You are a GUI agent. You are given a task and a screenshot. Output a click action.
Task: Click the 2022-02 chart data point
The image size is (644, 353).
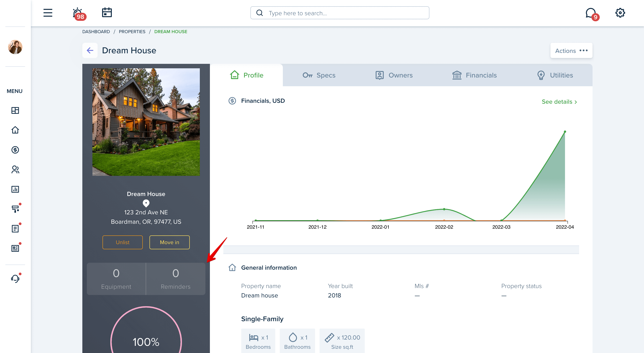coord(444,209)
